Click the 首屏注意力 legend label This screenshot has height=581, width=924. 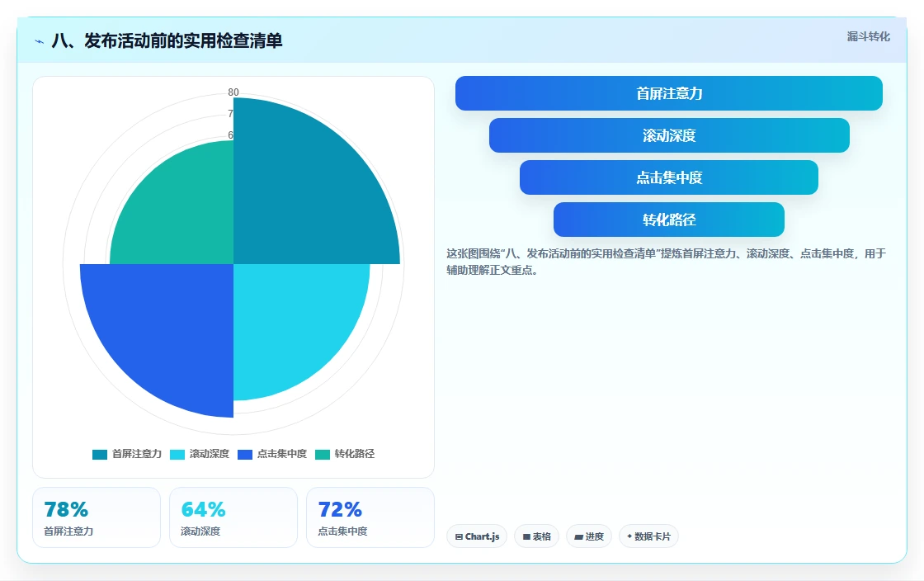[137, 454]
